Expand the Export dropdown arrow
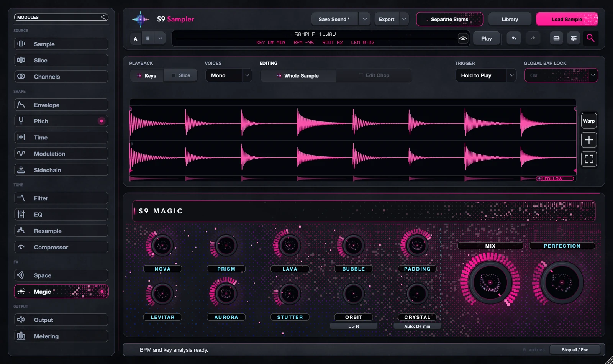 click(404, 19)
